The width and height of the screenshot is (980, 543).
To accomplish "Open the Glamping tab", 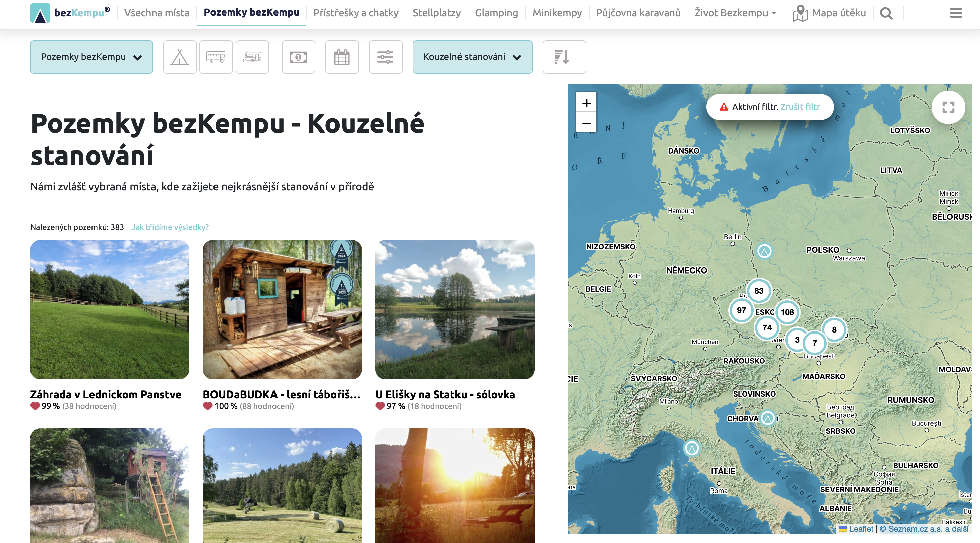I will [x=496, y=13].
